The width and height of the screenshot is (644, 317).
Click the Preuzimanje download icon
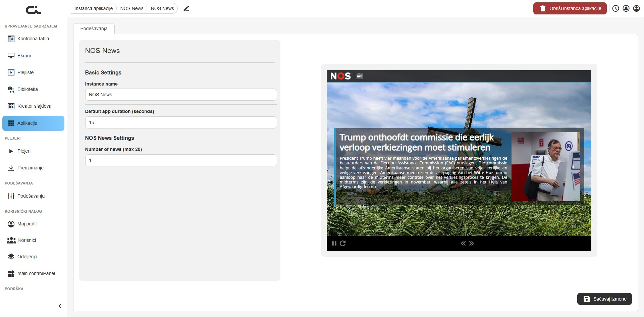point(11,168)
